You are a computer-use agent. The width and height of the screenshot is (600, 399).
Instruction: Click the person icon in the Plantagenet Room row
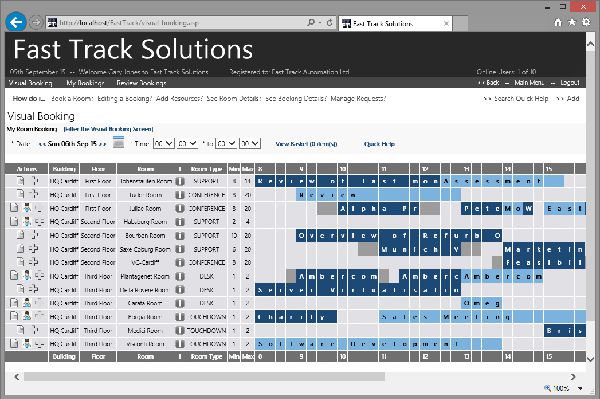click(27, 275)
